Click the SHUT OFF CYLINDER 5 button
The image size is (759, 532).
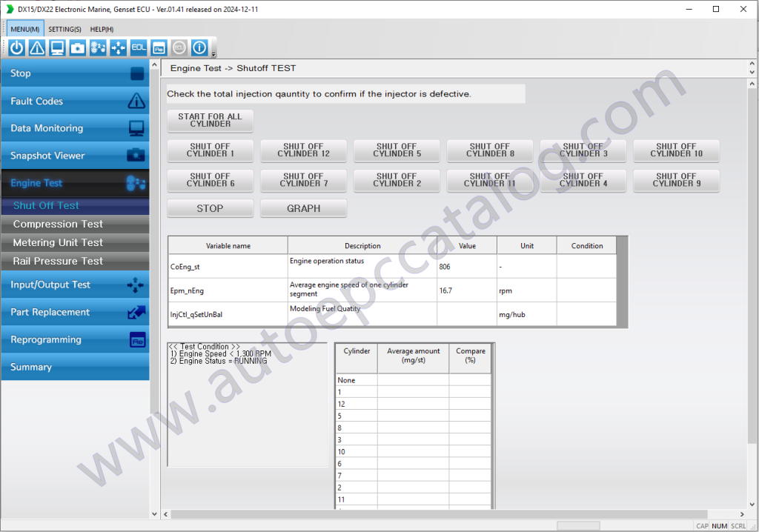point(397,150)
